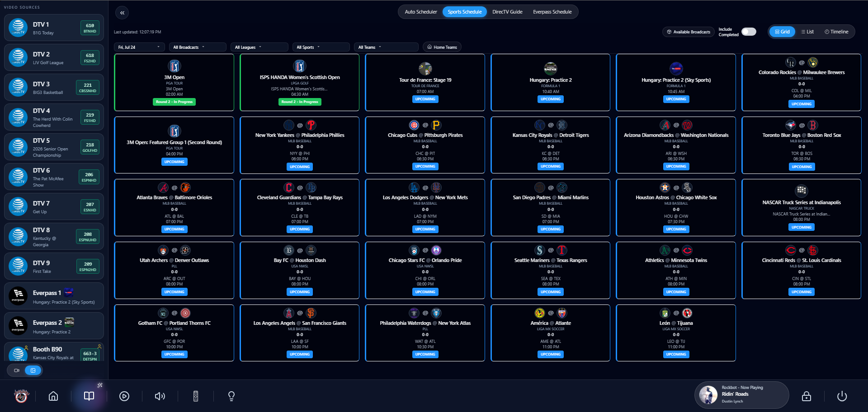The image size is (868, 412).
Task: Click Formula 1 logo on Hungary: Practice 2
Action: [x=550, y=69]
